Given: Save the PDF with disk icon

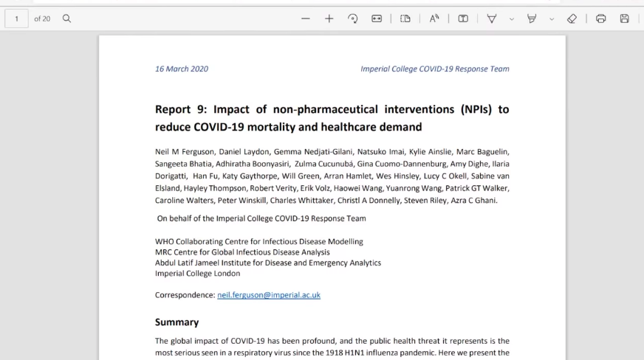Looking at the screenshot, I should [624, 18].
